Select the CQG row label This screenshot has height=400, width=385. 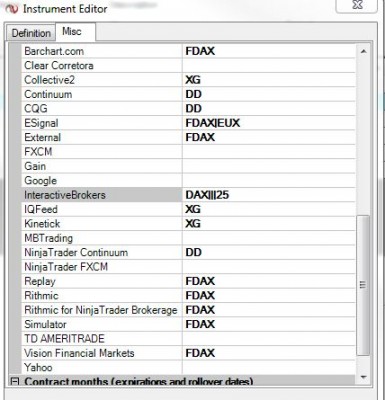point(102,109)
